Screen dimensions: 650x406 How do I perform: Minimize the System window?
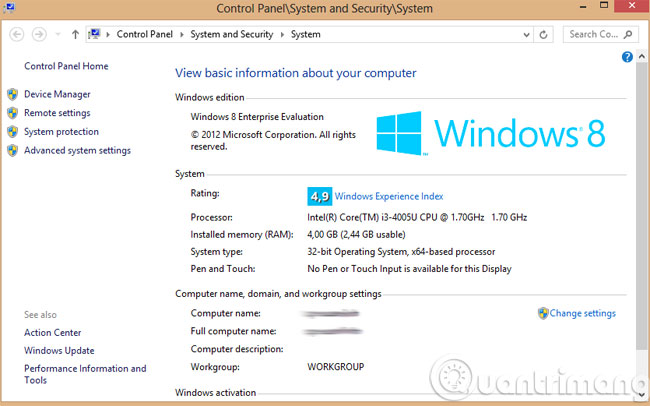[x=583, y=7]
